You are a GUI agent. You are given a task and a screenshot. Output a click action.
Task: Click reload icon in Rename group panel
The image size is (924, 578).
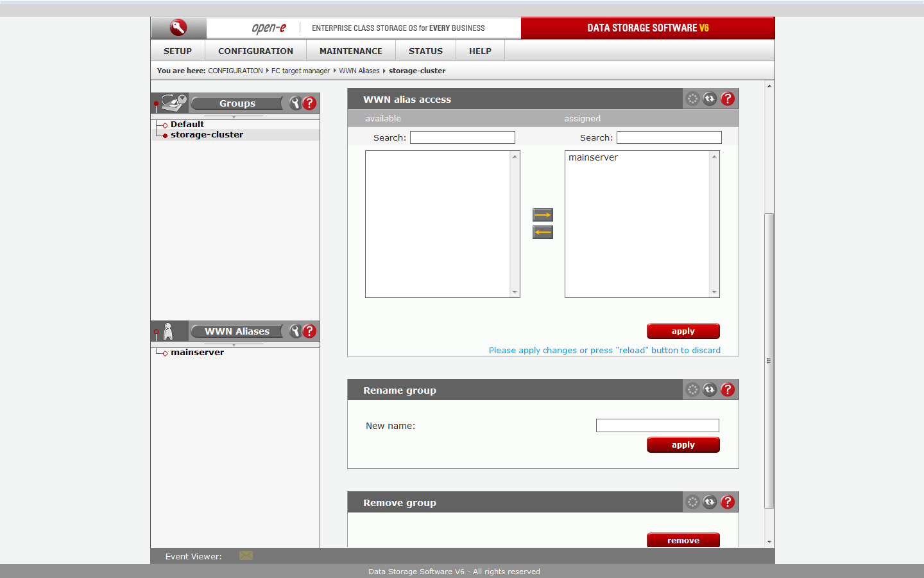click(x=710, y=390)
